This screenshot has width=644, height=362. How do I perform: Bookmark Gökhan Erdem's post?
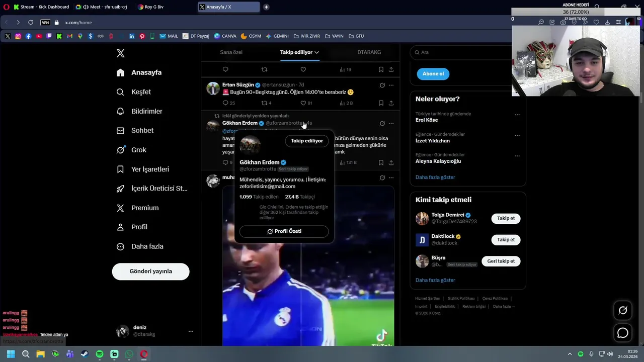tap(381, 162)
